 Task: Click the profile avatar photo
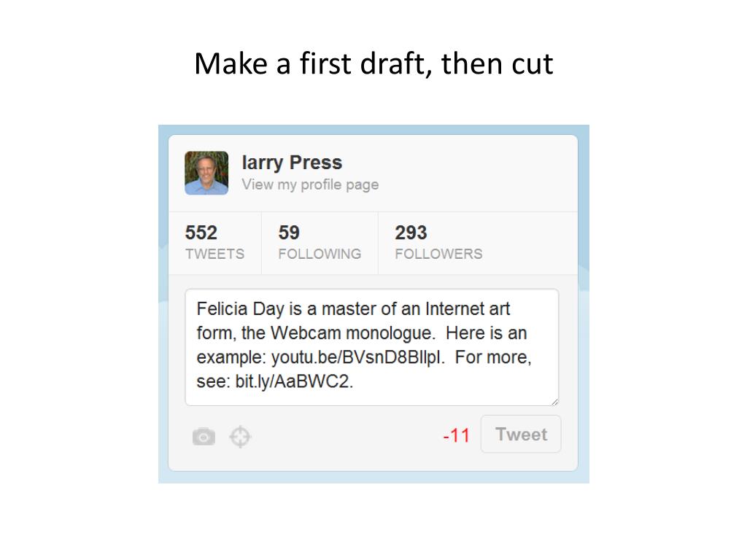tap(206, 173)
